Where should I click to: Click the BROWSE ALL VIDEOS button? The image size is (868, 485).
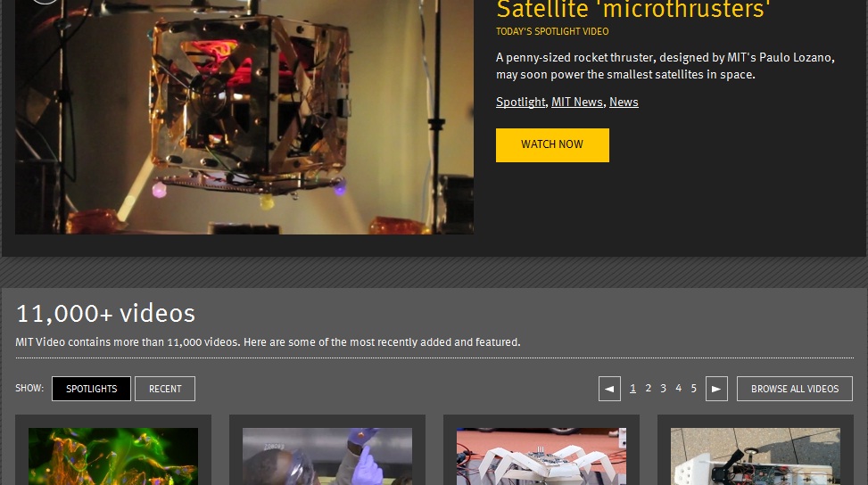pos(794,388)
